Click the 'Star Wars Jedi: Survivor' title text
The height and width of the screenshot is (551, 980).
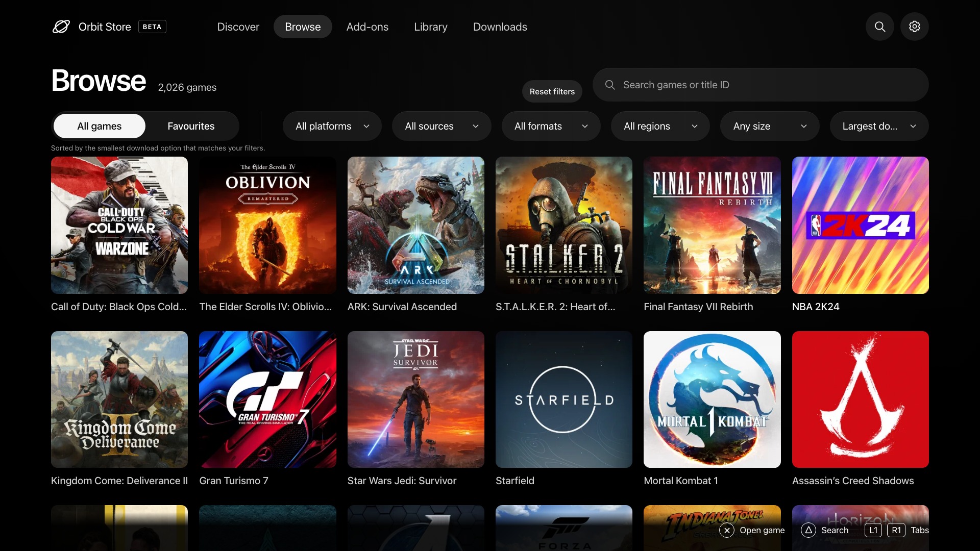(x=402, y=481)
